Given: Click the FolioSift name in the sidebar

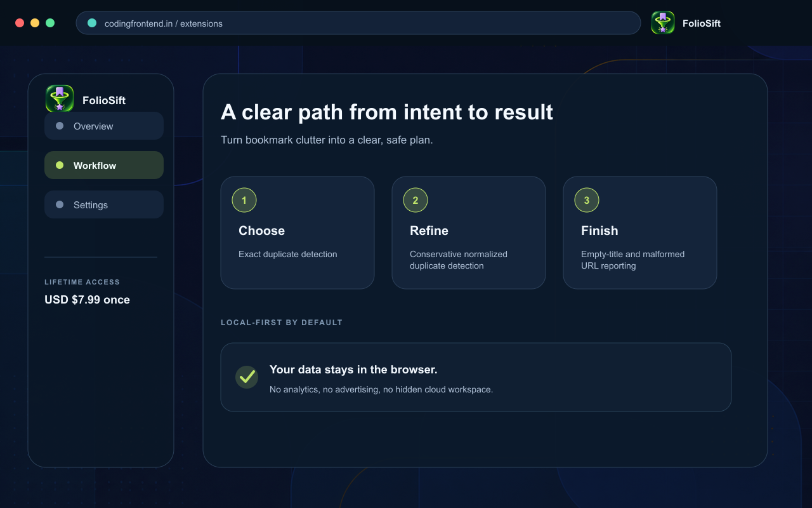Looking at the screenshot, I should [104, 100].
